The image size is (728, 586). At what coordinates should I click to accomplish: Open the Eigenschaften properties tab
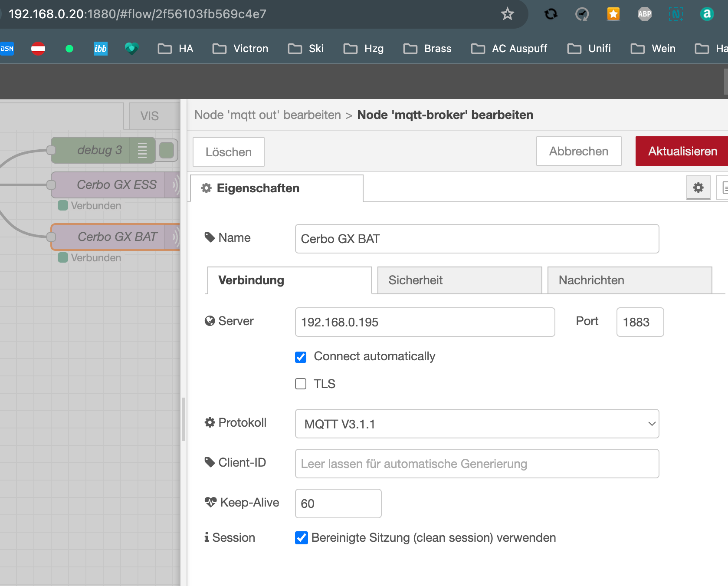point(276,188)
